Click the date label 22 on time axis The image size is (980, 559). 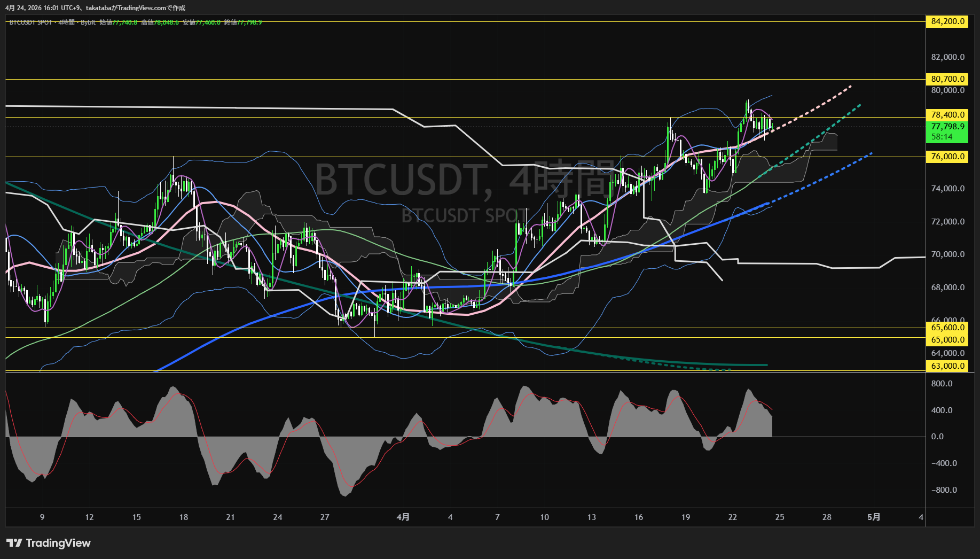[732, 517]
